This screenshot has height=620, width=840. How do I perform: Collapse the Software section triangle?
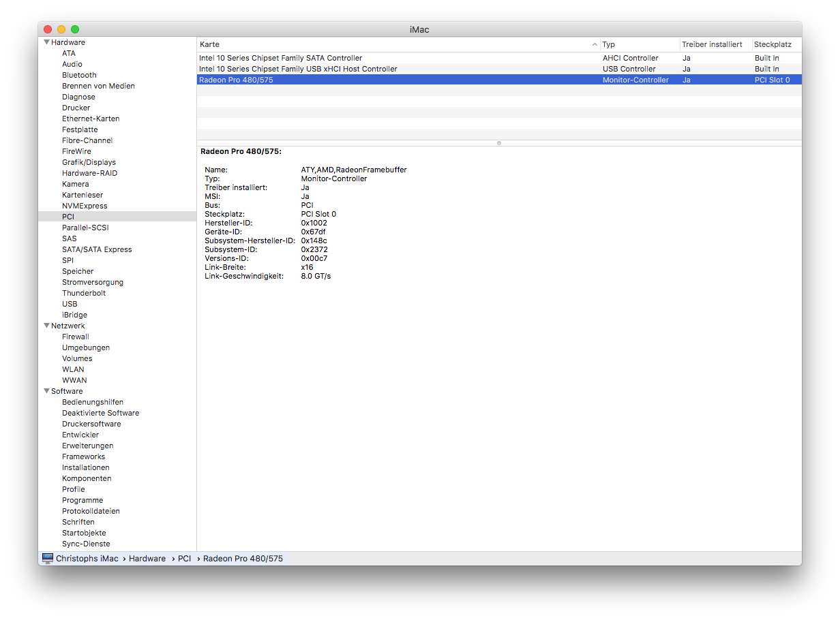click(46, 391)
